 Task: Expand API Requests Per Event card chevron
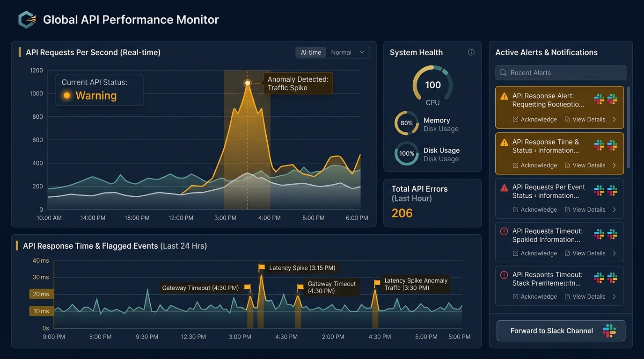(x=614, y=210)
